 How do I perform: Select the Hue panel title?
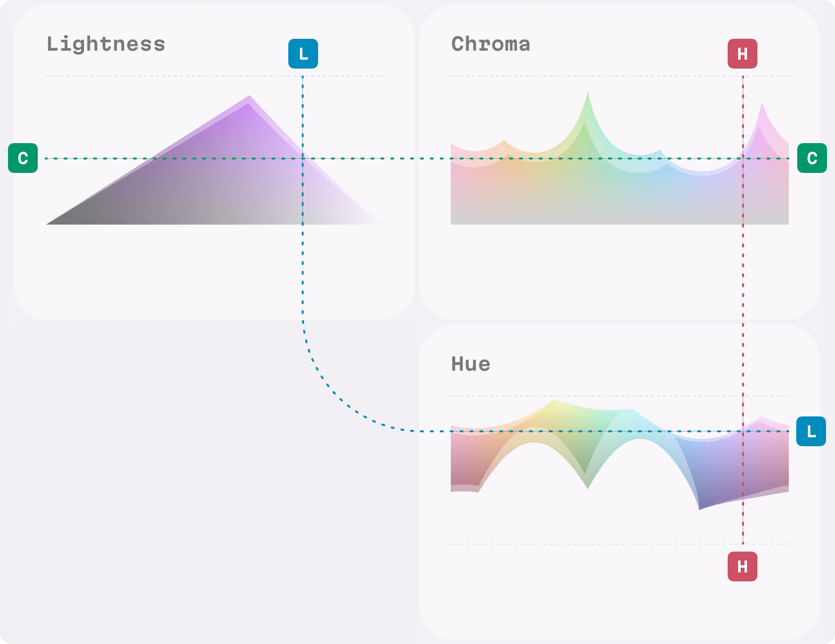point(471,364)
